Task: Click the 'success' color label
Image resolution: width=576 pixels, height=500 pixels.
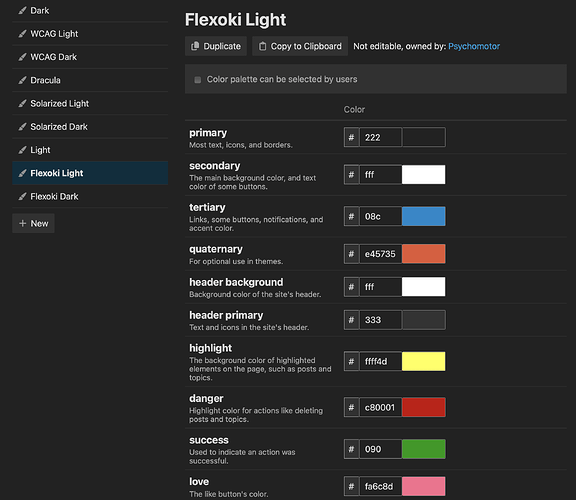Action: coord(209,440)
